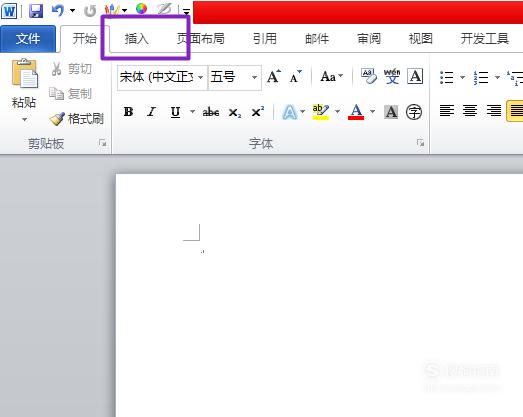This screenshot has width=523, height=417.
Task: Apply text effects with the glowing A icon
Action: tap(290, 112)
